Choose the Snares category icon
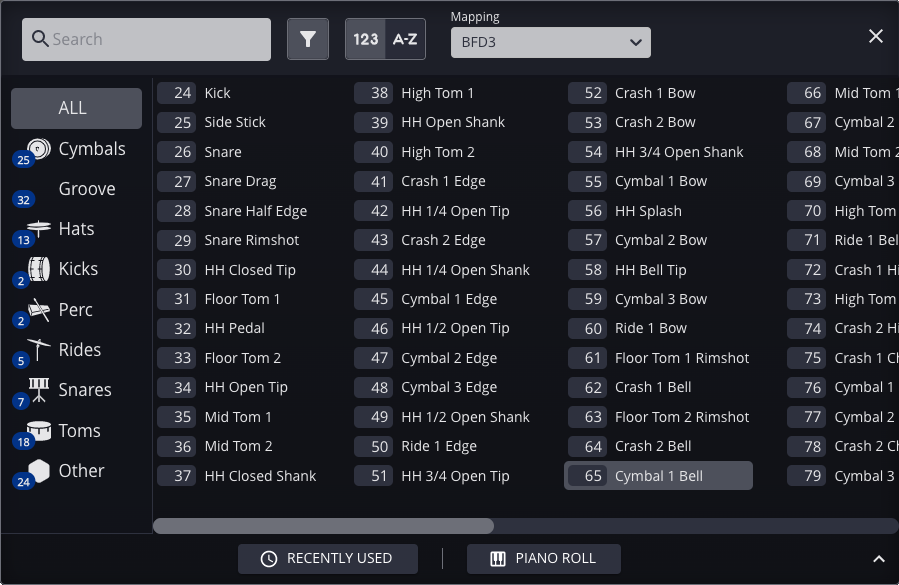 (39, 390)
